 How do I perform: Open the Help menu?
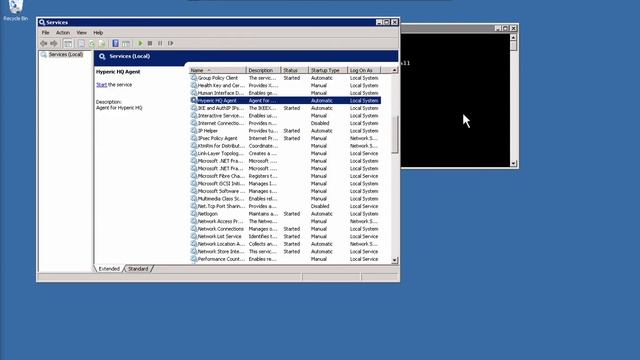tap(98, 33)
